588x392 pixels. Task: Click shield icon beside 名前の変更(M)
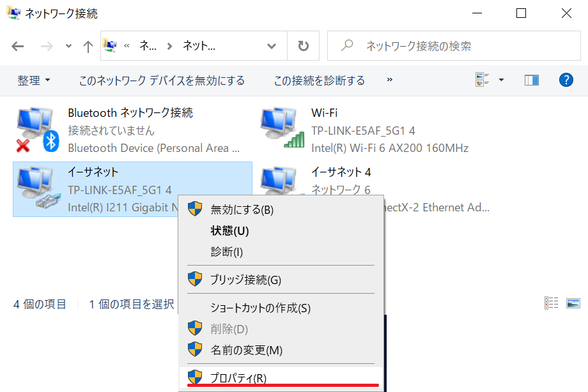[x=195, y=349]
